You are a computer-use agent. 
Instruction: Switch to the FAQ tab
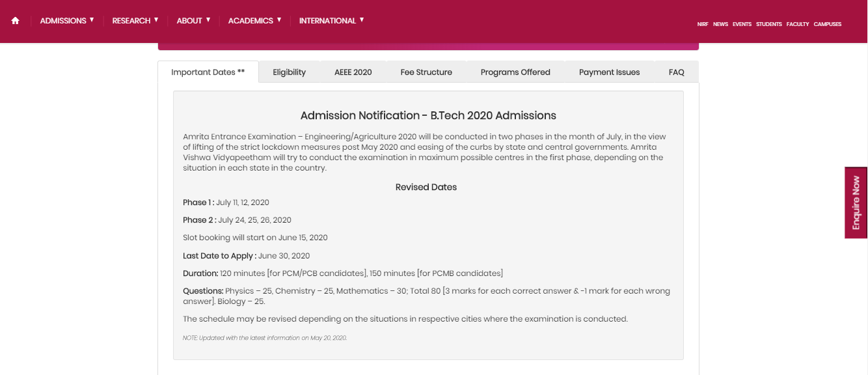click(x=676, y=72)
